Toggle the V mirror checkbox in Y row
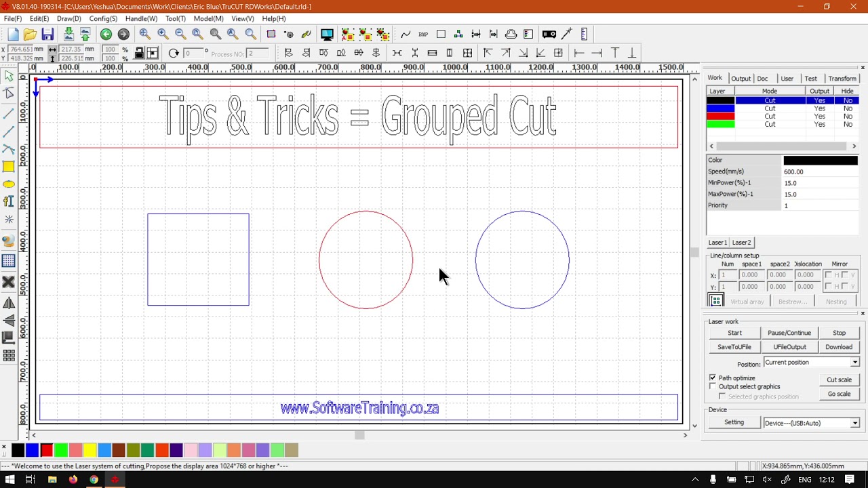 coord(845,286)
